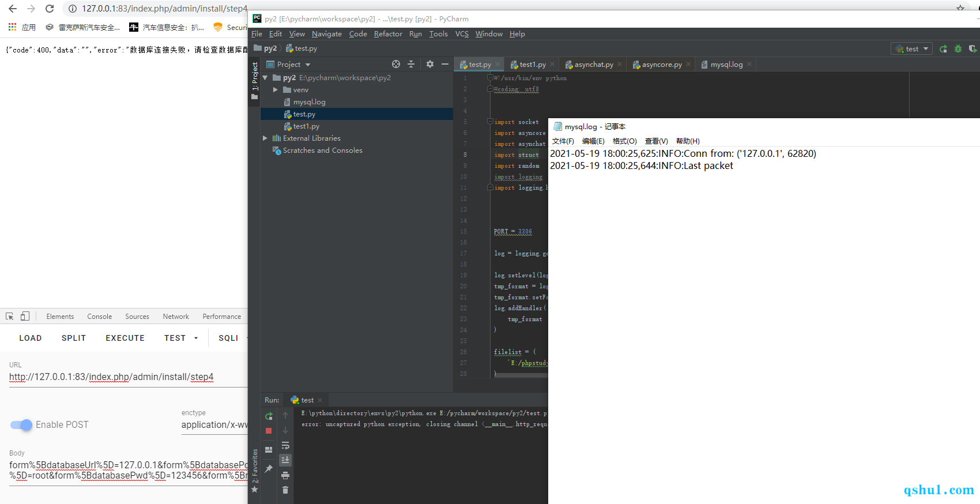Fold the import block at line 5

[x=490, y=122]
